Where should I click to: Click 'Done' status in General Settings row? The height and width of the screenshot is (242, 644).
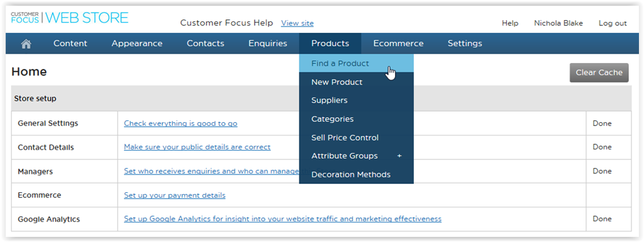tap(602, 123)
